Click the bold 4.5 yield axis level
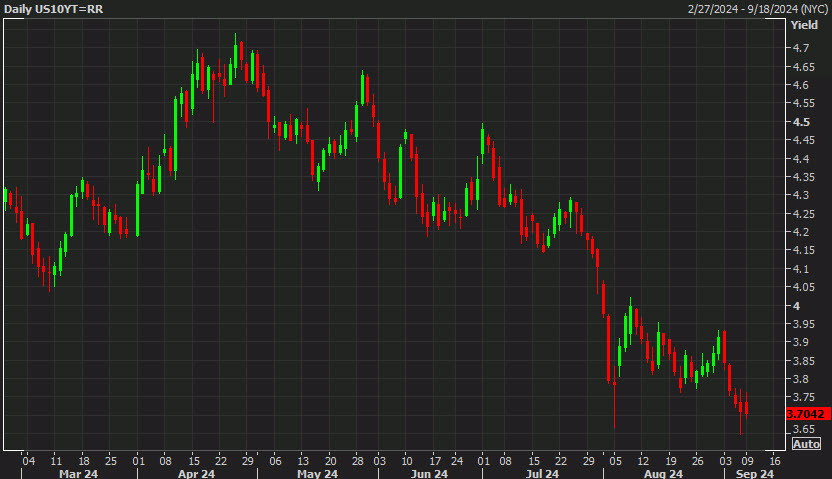 pos(800,122)
